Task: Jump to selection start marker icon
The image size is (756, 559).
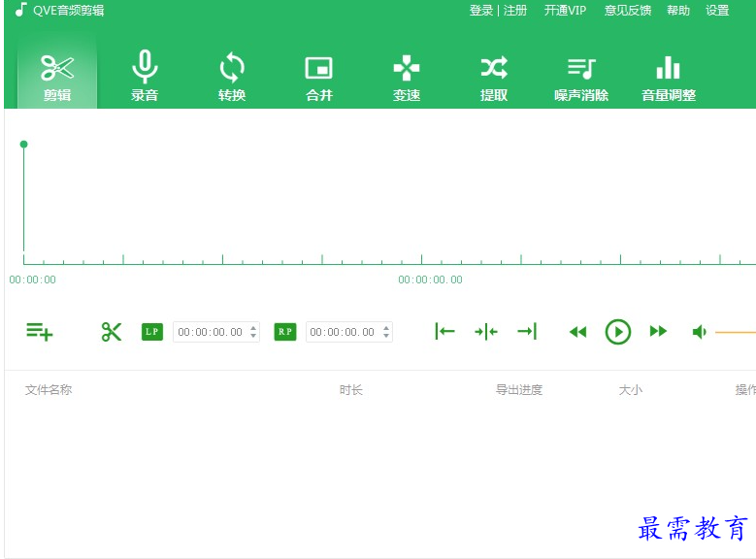Action: pyautogui.click(x=444, y=331)
